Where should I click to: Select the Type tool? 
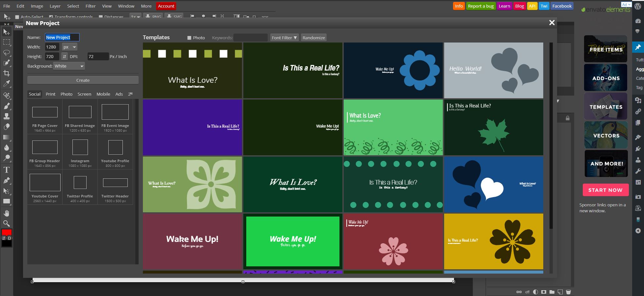[7, 170]
